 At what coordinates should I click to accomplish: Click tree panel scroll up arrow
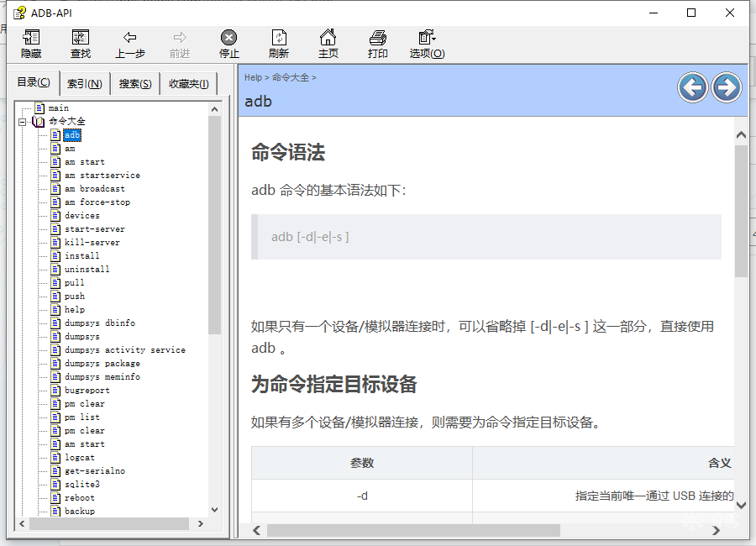[214, 109]
